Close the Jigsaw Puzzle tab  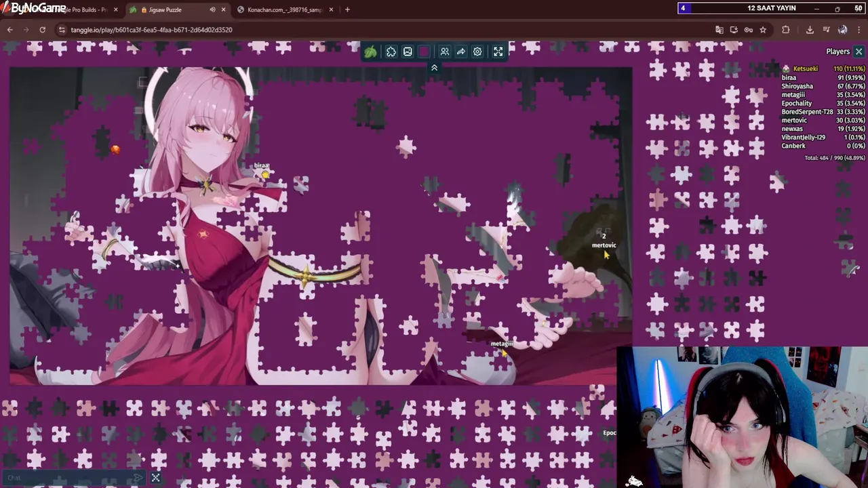(223, 9)
